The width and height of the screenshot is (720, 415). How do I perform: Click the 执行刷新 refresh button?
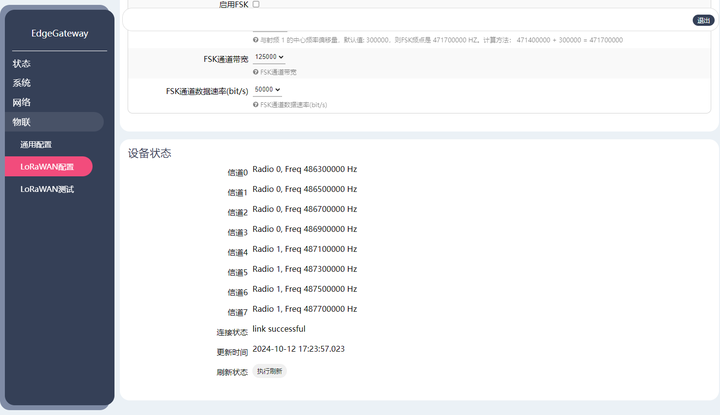pos(270,371)
